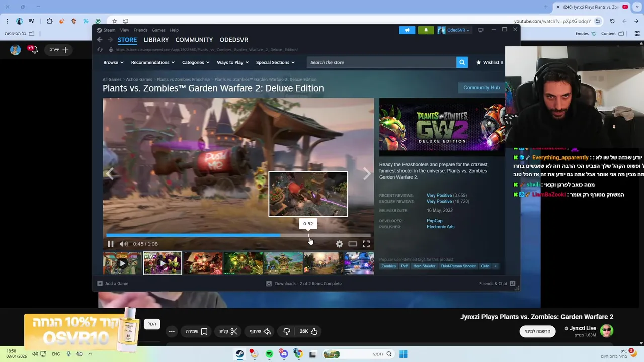Enter fullscreen on Steam trailer
The image size is (644, 362).
click(x=366, y=244)
